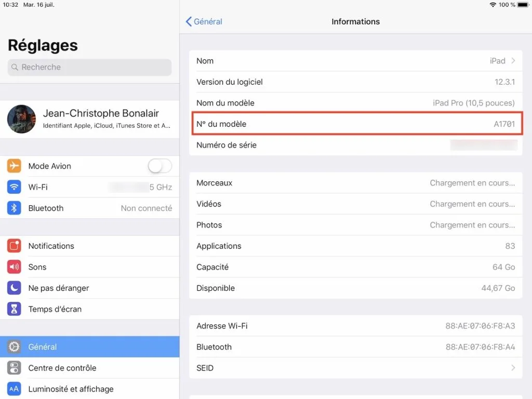Image resolution: width=532 pixels, height=399 pixels.
Task: Click the back chevron next to Général
Action: point(189,21)
